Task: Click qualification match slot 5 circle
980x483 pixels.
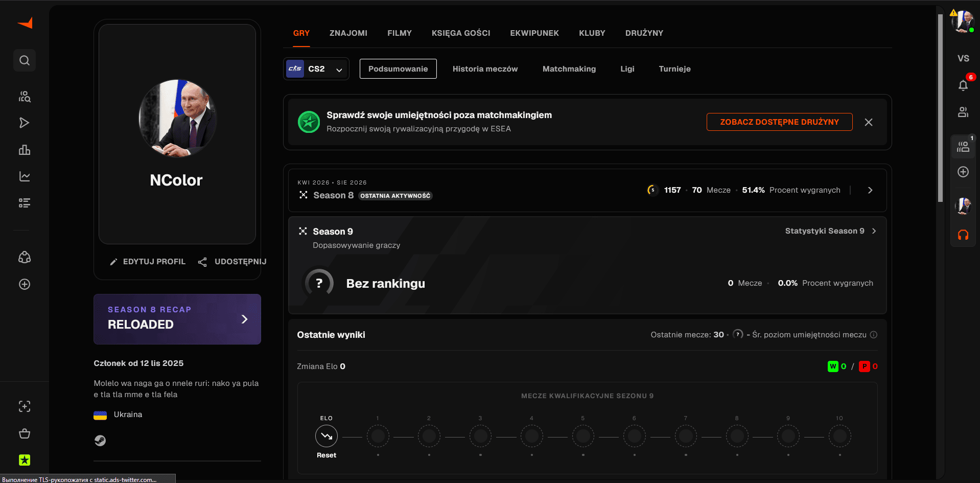Action: click(x=583, y=436)
